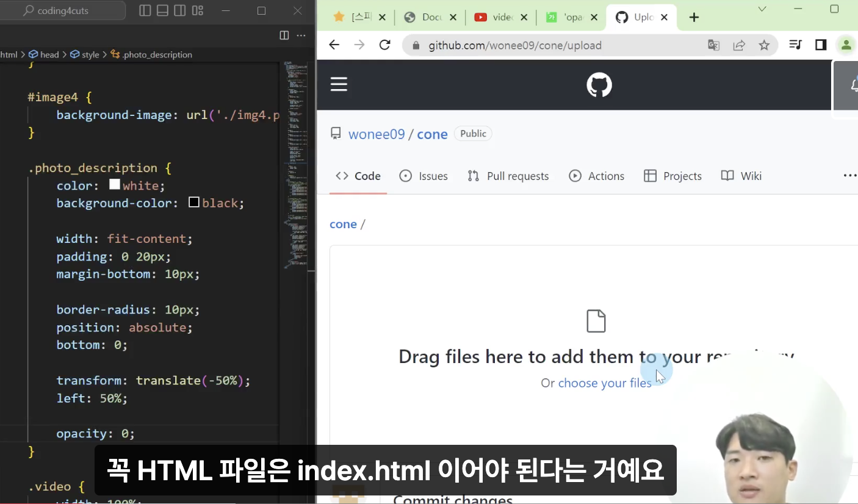
Task: Click the VS Code minimap
Action: (x=297, y=165)
